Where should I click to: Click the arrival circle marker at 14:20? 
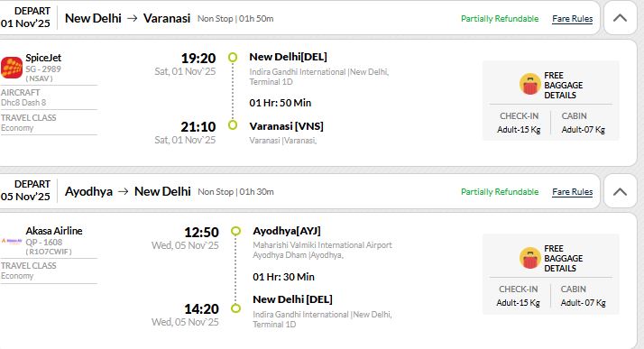tap(235, 308)
